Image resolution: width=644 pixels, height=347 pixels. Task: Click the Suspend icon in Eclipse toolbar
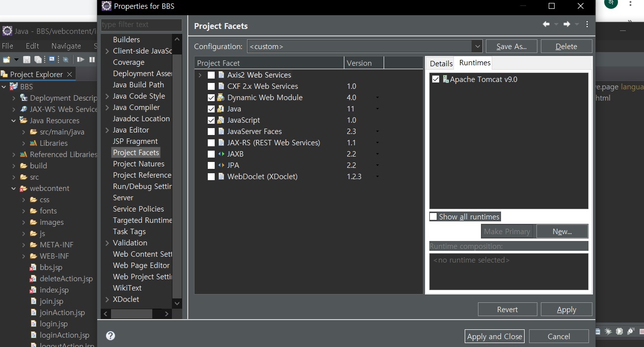coord(92,59)
